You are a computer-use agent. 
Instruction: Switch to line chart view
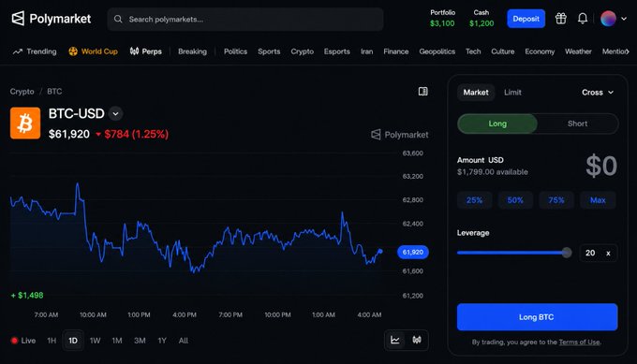click(395, 340)
